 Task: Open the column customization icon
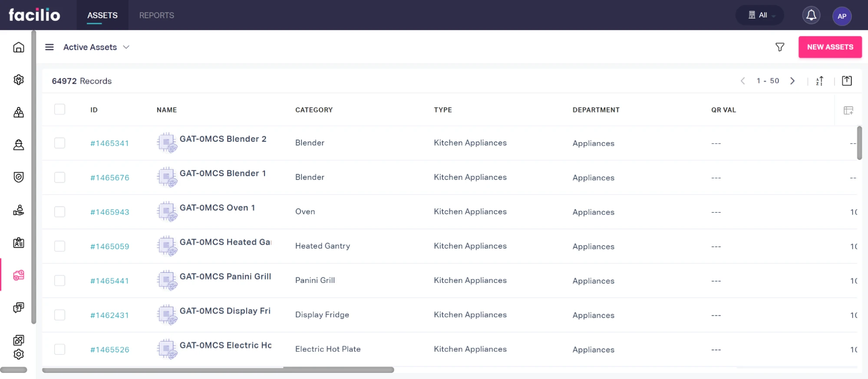click(848, 110)
